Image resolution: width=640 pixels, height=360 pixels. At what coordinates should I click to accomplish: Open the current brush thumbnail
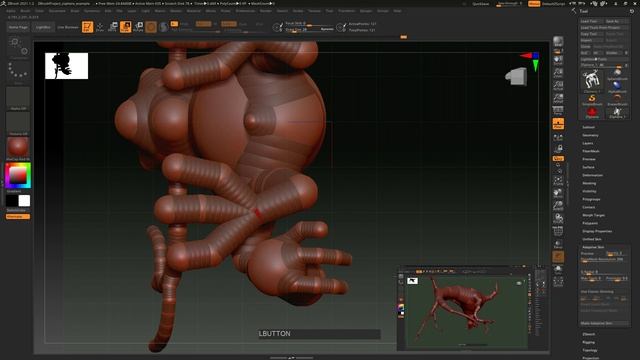click(x=18, y=47)
